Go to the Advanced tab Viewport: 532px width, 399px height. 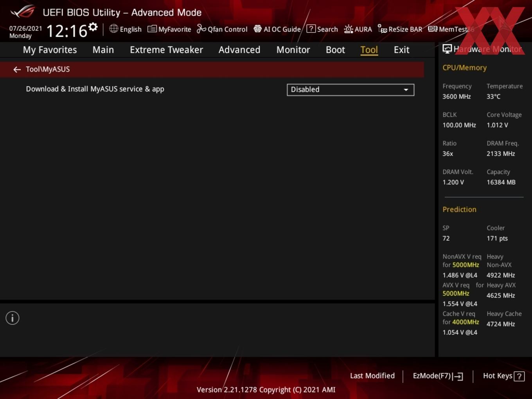coord(239,50)
